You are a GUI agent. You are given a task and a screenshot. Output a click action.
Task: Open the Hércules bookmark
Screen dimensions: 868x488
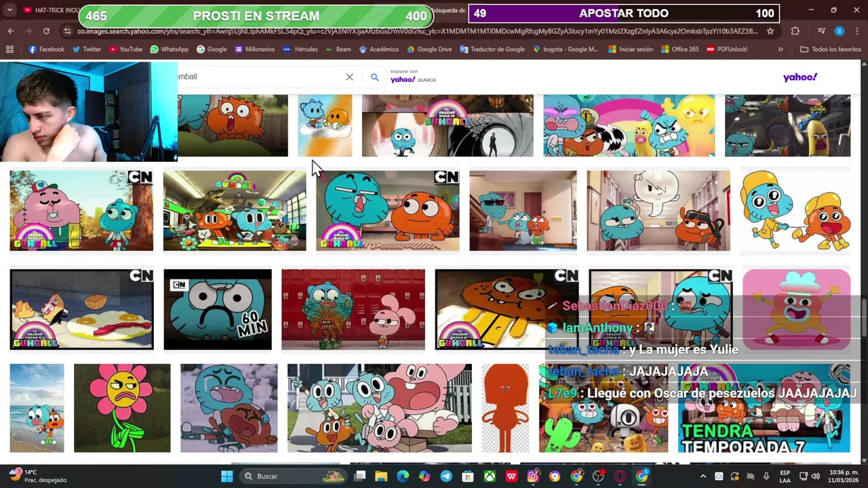(x=300, y=49)
